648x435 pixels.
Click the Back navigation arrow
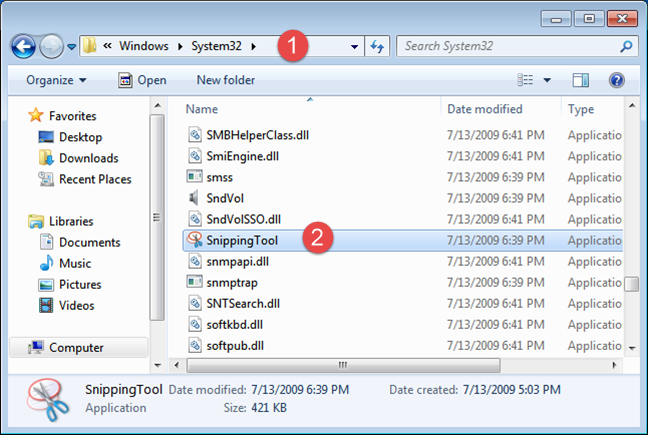tap(23, 46)
